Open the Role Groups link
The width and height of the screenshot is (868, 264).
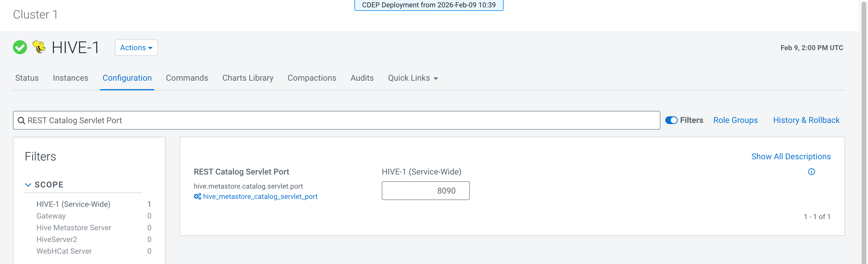tap(735, 120)
